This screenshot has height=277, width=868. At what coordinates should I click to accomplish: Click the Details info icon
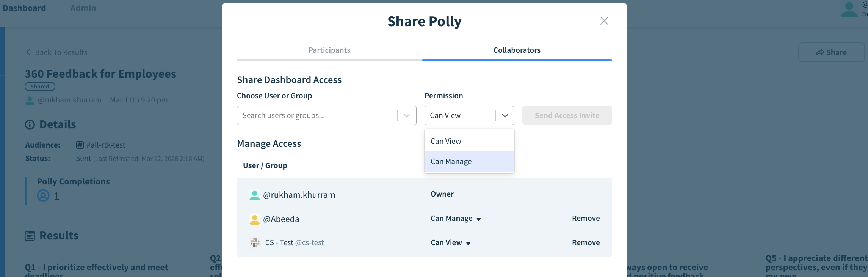click(30, 124)
